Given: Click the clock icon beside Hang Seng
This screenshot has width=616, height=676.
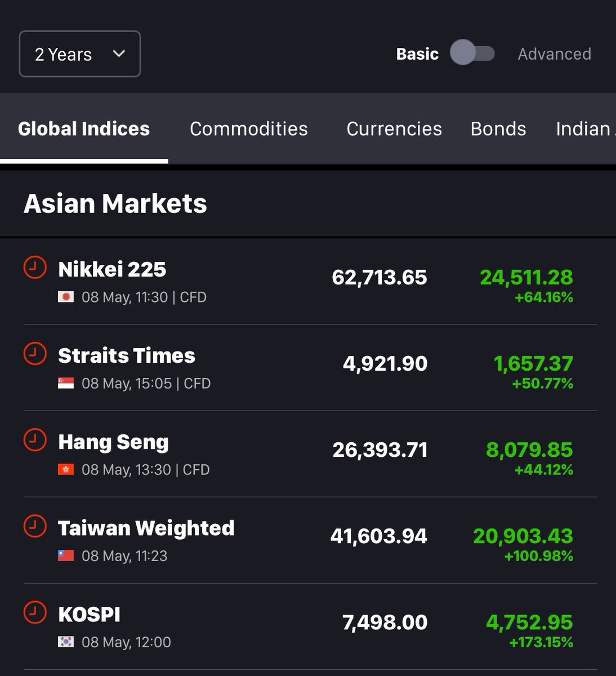Looking at the screenshot, I should pos(34,439).
